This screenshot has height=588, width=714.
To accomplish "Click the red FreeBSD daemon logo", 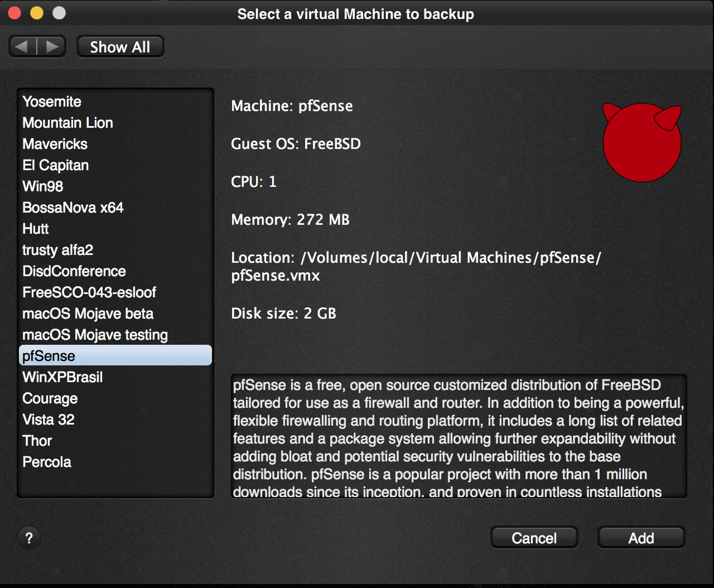I will (642, 142).
